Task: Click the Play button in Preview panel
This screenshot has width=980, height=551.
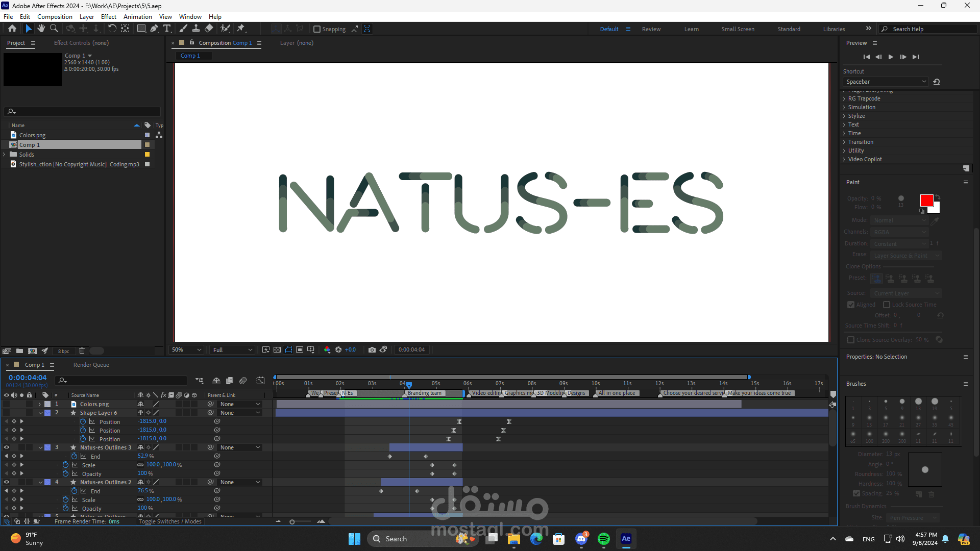Action: click(891, 57)
